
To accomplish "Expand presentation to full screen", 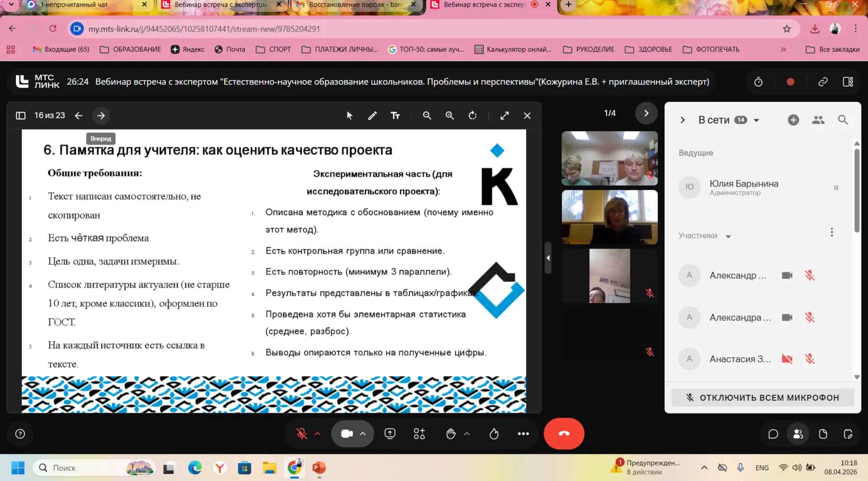I will [504, 116].
